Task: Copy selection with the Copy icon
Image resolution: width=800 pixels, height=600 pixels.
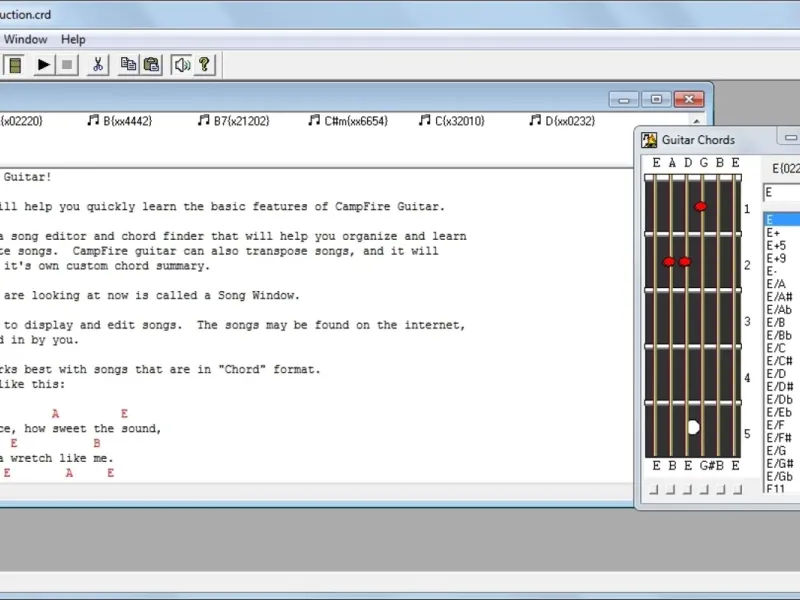Action: point(128,65)
